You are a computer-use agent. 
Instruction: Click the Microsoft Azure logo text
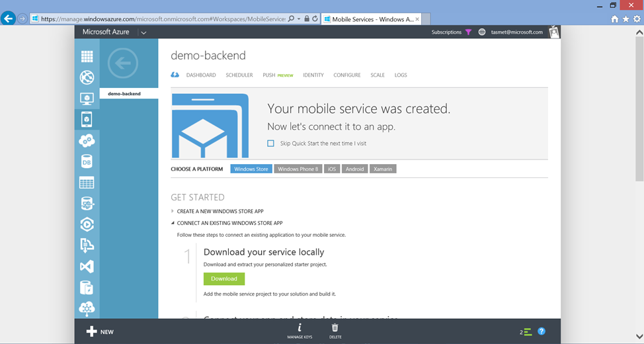[106, 32]
